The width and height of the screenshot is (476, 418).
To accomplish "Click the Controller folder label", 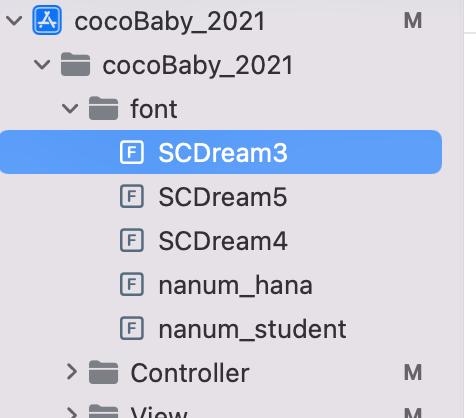I will click(190, 373).
